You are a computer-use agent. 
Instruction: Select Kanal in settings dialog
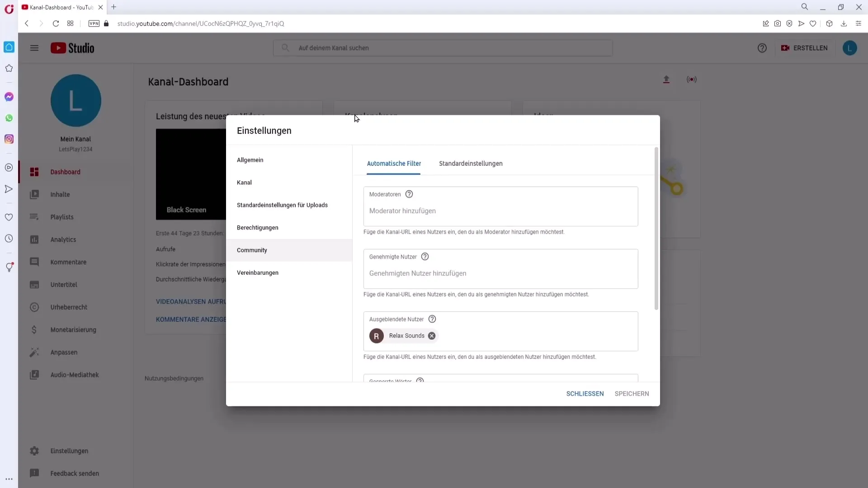click(289, 183)
